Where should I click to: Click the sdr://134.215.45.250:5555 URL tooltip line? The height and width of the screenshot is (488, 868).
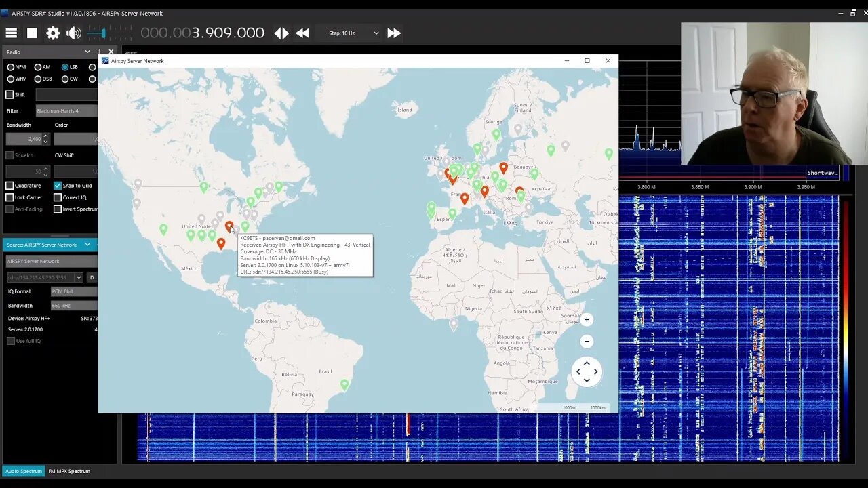tap(284, 272)
